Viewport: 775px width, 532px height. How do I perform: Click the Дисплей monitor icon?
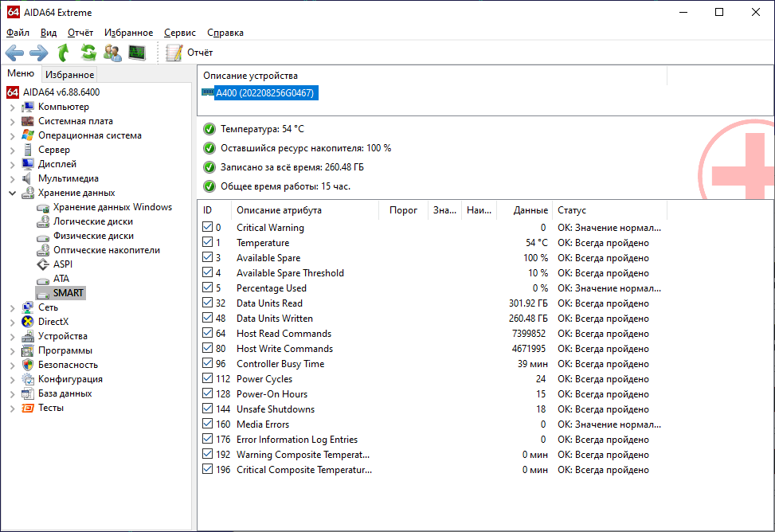click(28, 164)
